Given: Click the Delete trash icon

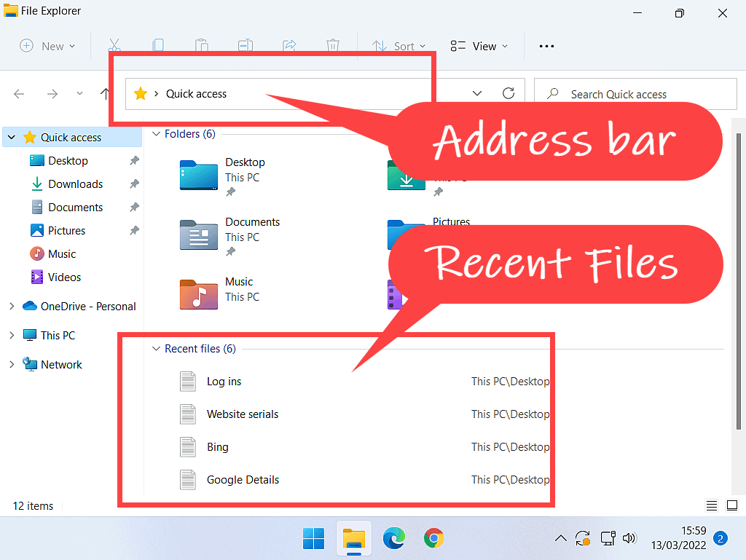Looking at the screenshot, I should pyautogui.click(x=333, y=46).
